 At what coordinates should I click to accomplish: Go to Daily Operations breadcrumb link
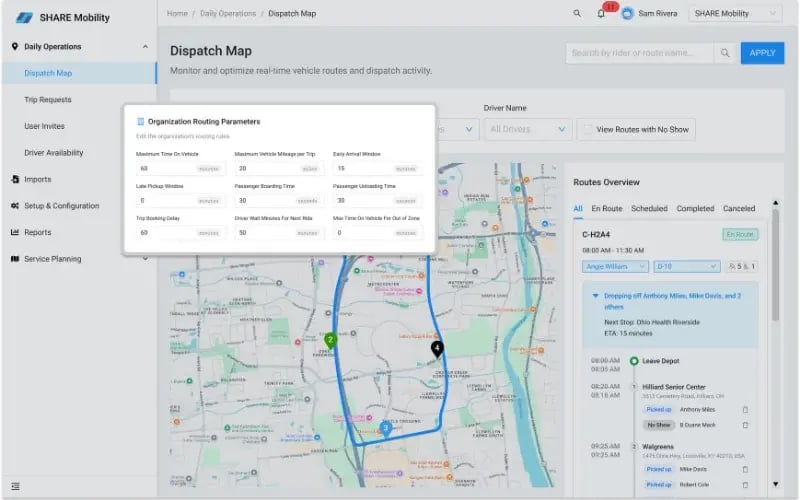(228, 13)
